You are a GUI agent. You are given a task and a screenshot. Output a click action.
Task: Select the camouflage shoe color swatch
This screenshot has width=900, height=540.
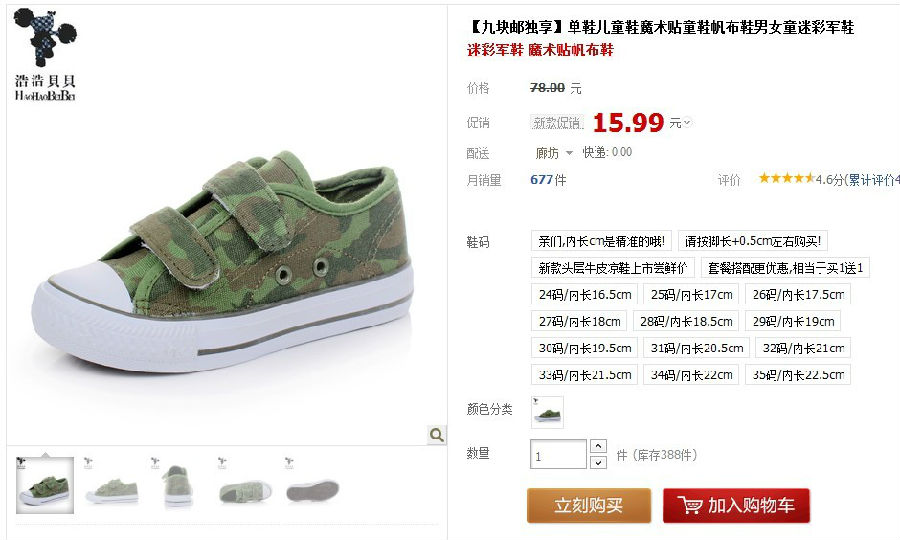pos(547,412)
